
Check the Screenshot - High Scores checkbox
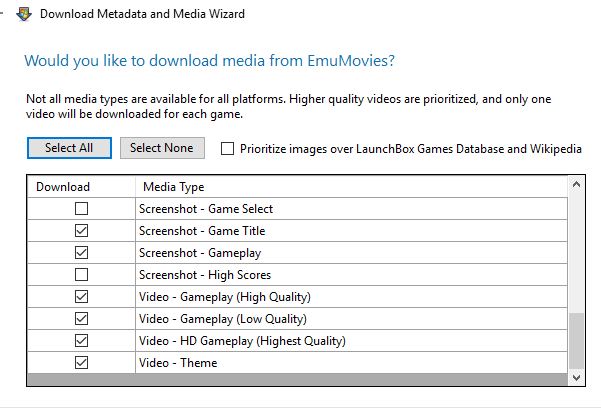pos(81,275)
